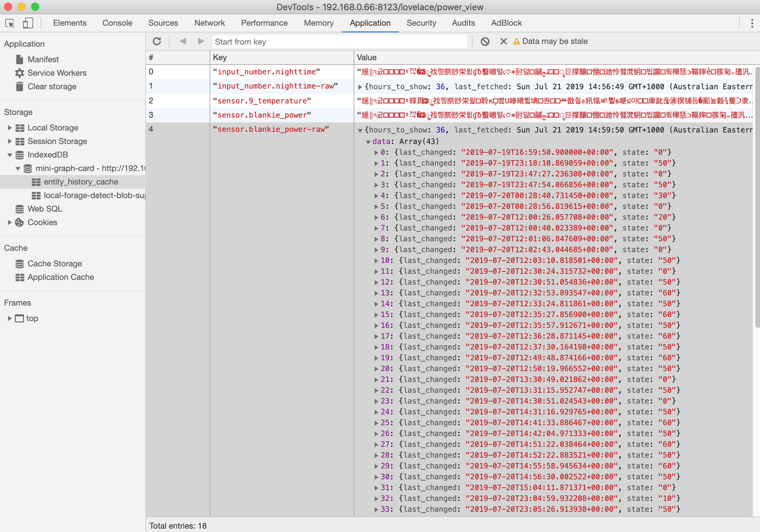Expand the Local Storage section
The image size is (760, 532).
[9, 127]
